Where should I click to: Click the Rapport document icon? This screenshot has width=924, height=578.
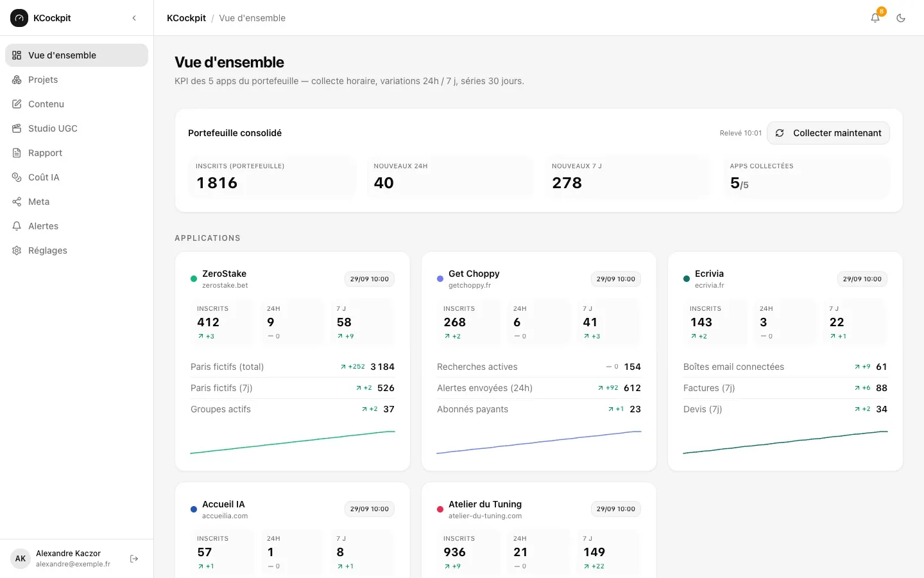[17, 153]
